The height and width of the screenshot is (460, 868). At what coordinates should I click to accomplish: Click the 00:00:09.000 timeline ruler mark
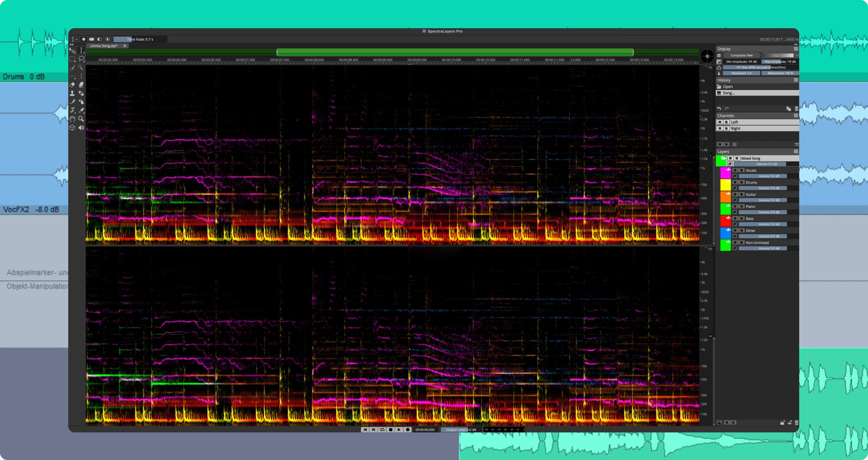click(383, 60)
